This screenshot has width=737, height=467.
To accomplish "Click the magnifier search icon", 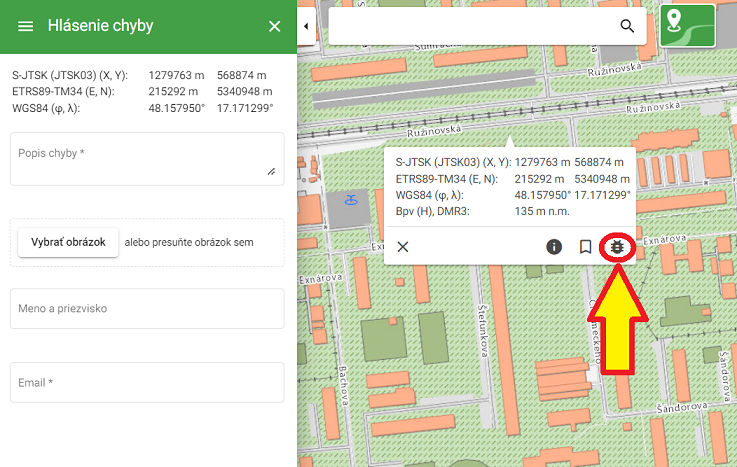I will click(x=627, y=26).
